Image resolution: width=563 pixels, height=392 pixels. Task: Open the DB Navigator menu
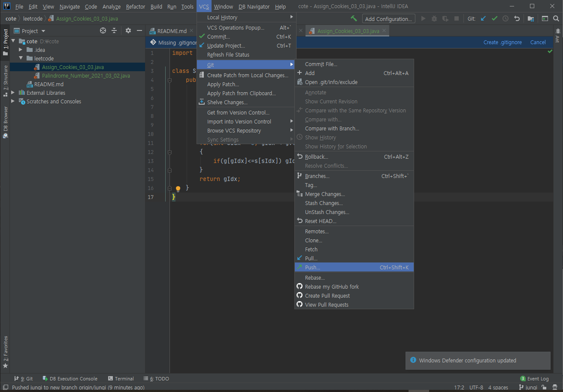click(x=254, y=6)
